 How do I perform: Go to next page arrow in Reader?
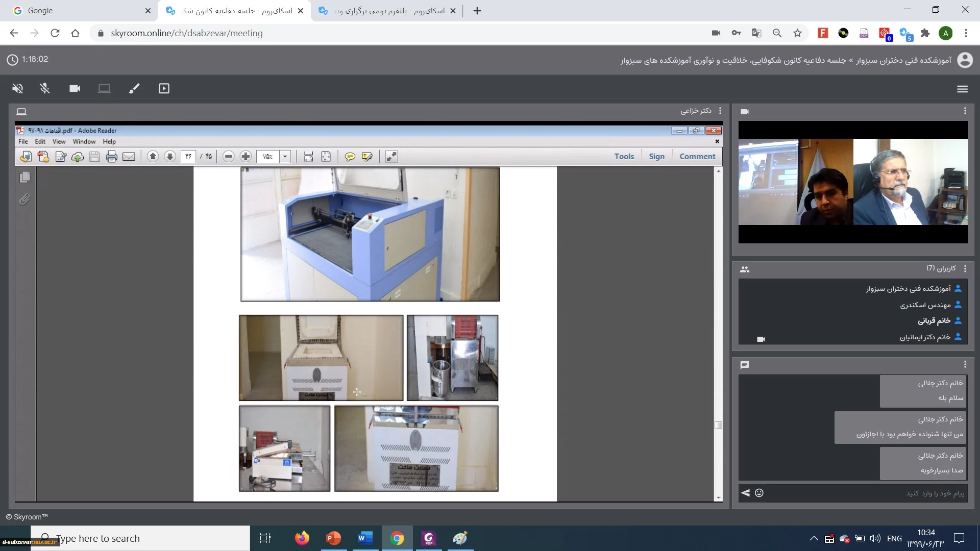coord(170,157)
